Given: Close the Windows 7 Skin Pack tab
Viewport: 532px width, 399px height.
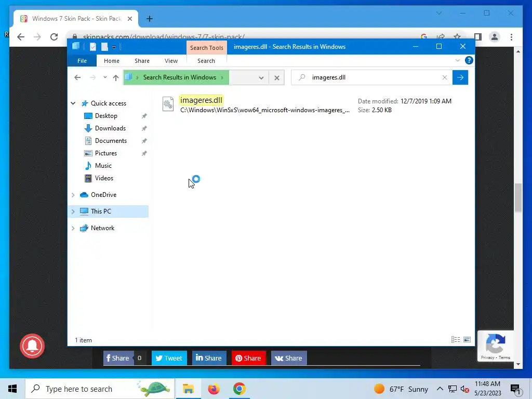Looking at the screenshot, I should 129,19.
